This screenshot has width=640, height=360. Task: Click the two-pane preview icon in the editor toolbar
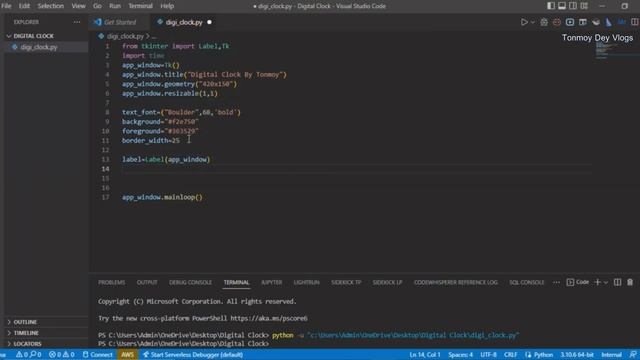(583, 22)
